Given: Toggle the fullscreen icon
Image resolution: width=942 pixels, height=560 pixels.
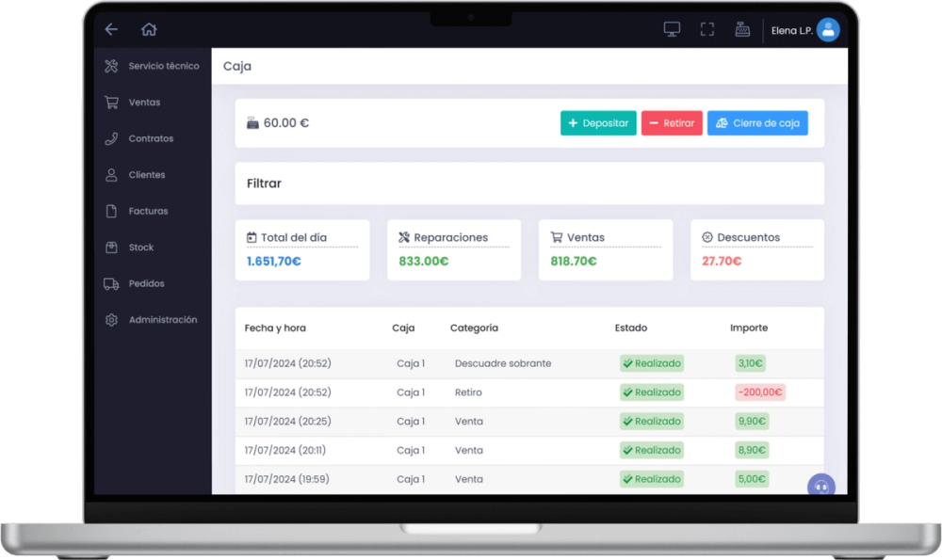Looking at the screenshot, I should point(707,29).
